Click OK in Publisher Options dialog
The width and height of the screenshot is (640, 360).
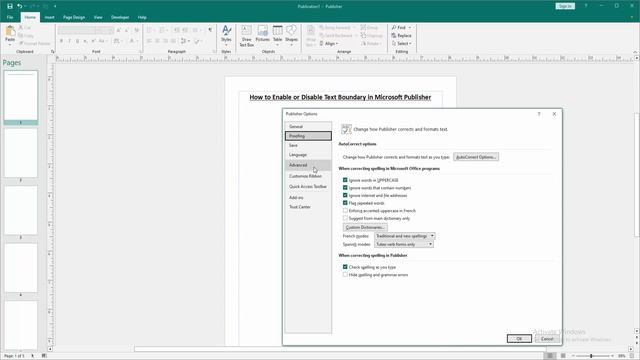(519, 339)
